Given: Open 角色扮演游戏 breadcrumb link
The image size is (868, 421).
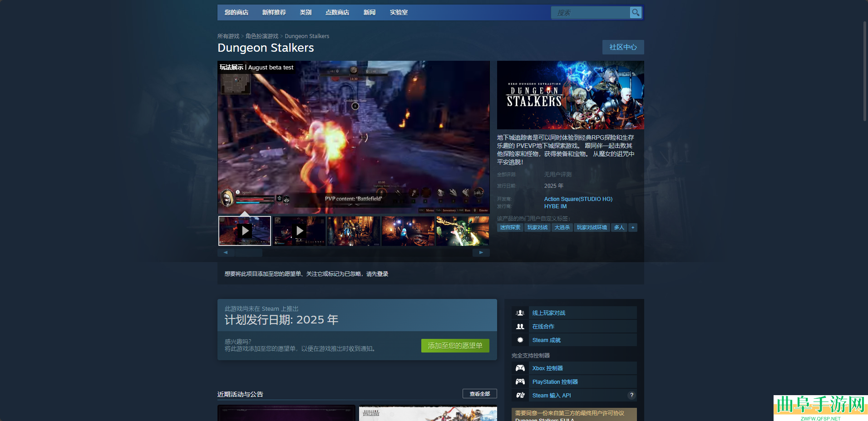Looking at the screenshot, I should pos(262,36).
